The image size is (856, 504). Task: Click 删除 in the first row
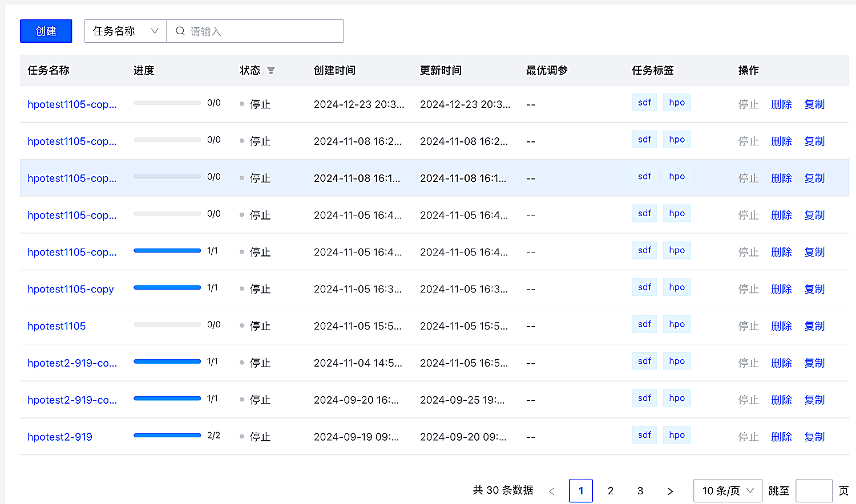[781, 104]
